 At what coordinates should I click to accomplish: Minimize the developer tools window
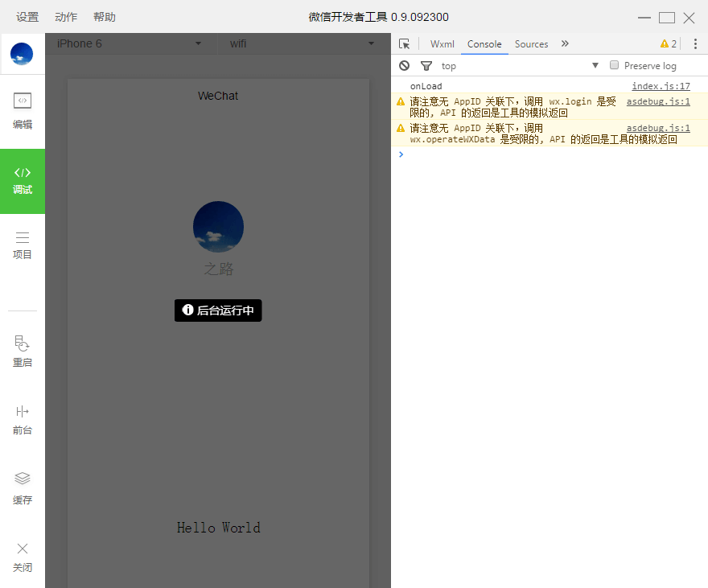pyautogui.click(x=644, y=18)
